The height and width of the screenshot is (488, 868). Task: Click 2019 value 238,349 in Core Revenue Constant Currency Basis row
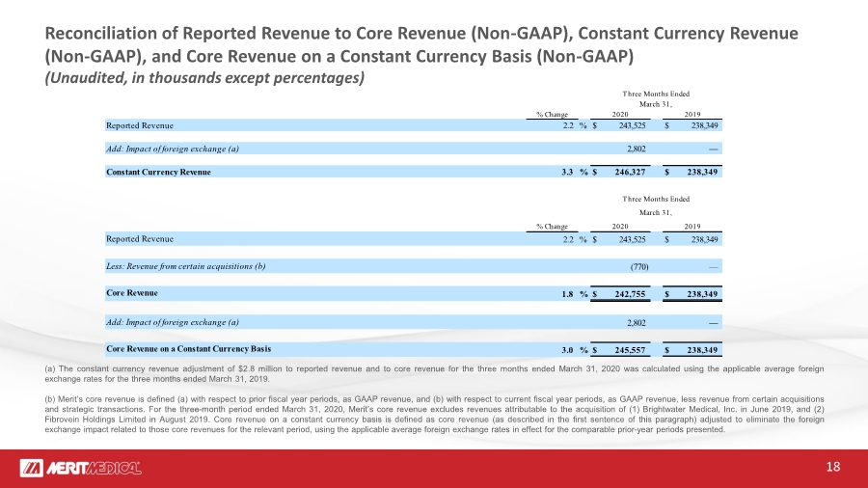pos(702,350)
